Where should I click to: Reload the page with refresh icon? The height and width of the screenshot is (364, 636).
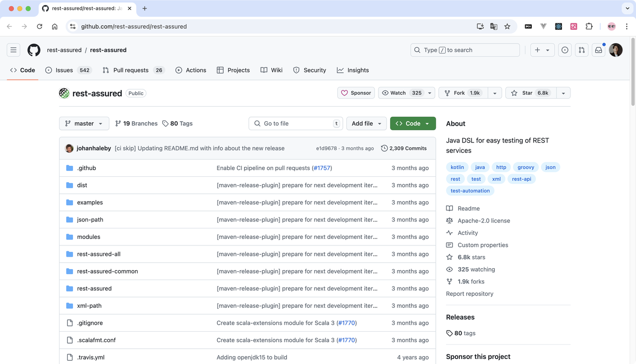(x=39, y=26)
